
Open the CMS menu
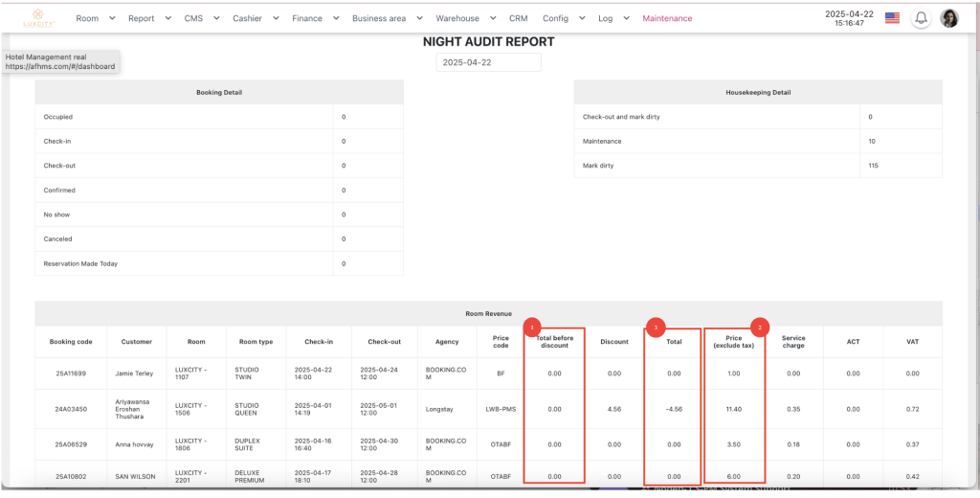pyautogui.click(x=200, y=18)
